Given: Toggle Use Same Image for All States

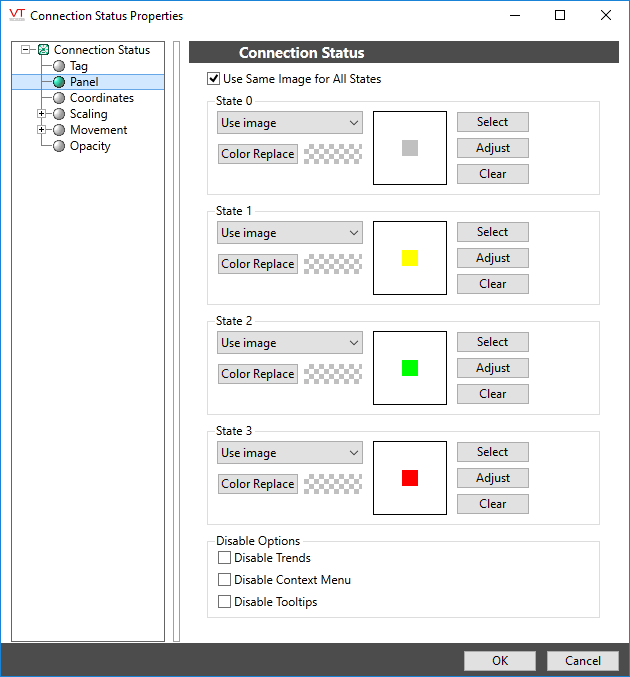Looking at the screenshot, I should click(213, 79).
